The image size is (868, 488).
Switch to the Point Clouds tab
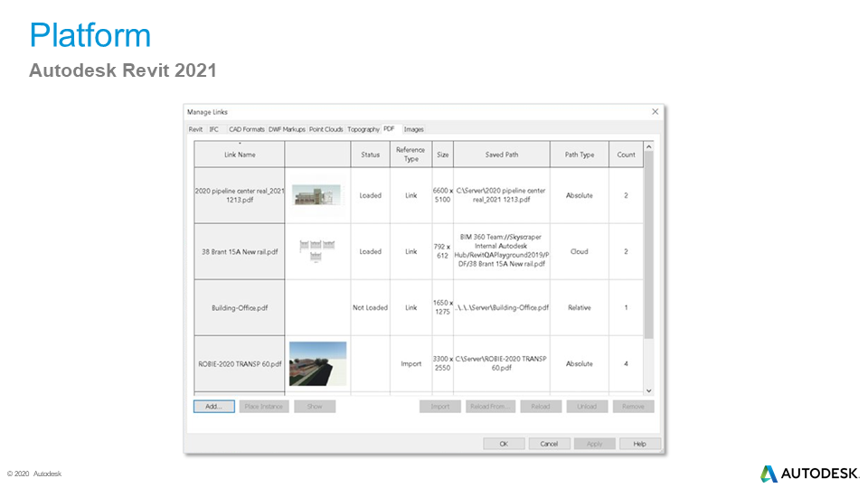click(326, 129)
